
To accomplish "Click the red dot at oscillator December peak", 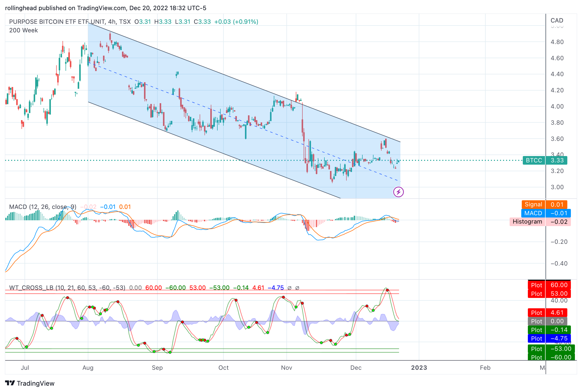I will tap(387, 290).
